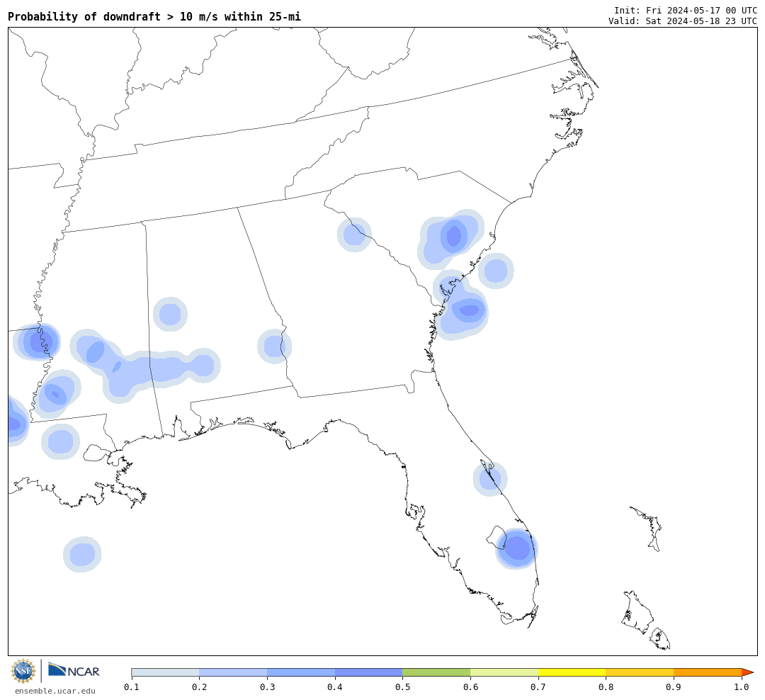Viewport: 765px width, 700px height.
Task: Click the 0.7–0.8 yellow color band
Action: pyautogui.click(x=572, y=672)
